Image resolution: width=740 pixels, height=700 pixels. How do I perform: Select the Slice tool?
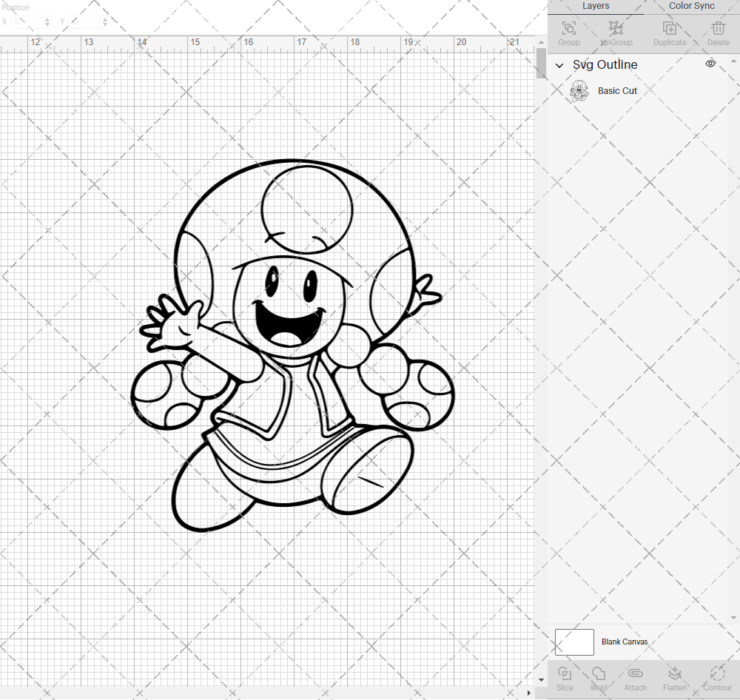tap(565, 678)
